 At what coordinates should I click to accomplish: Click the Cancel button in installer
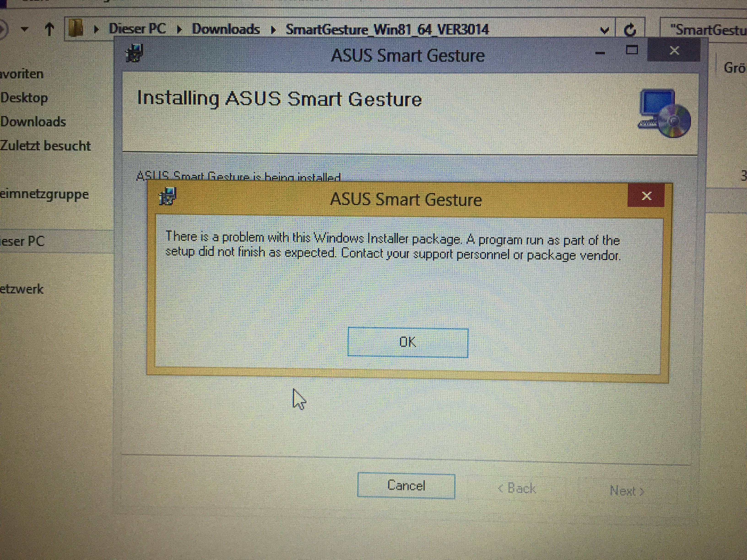406,486
